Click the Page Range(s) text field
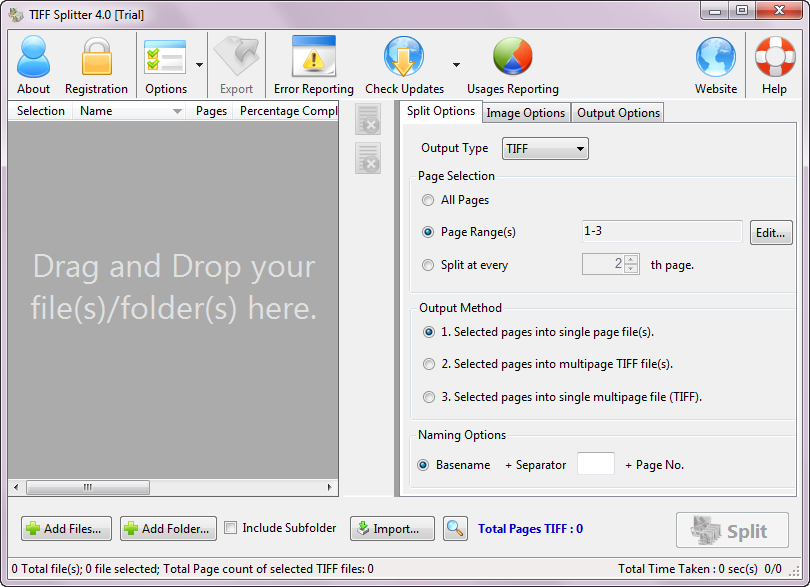The height and width of the screenshot is (587, 810). (x=661, y=232)
